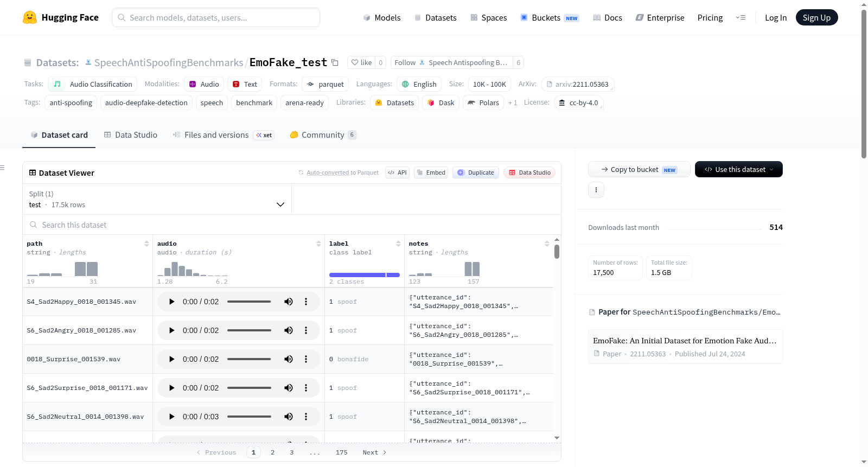The width and height of the screenshot is (868, 467).
Task: Go to the Community tab
Action: (x=323, y=135)
